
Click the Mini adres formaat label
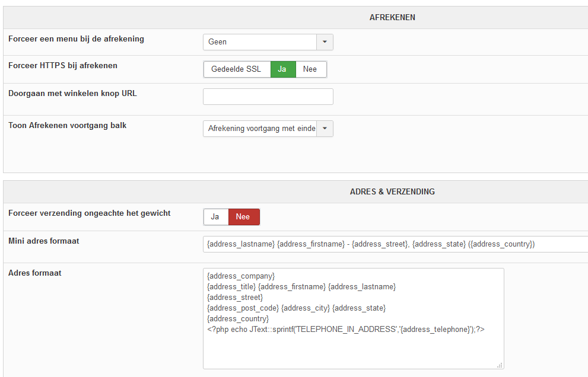pos(44,241)
